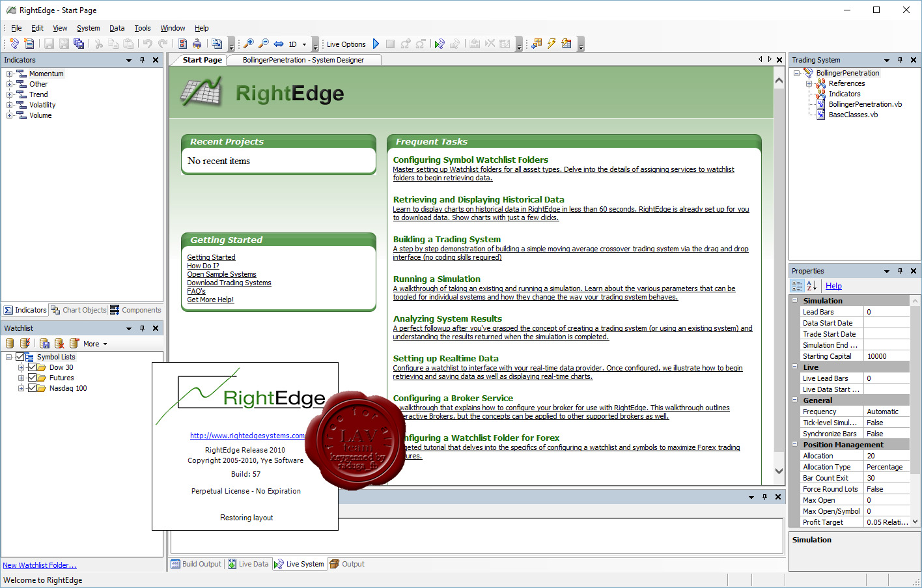This screenshot has width=922, height=588.
Task: Click New Watchlist Folder link
Action: (39, 565)
